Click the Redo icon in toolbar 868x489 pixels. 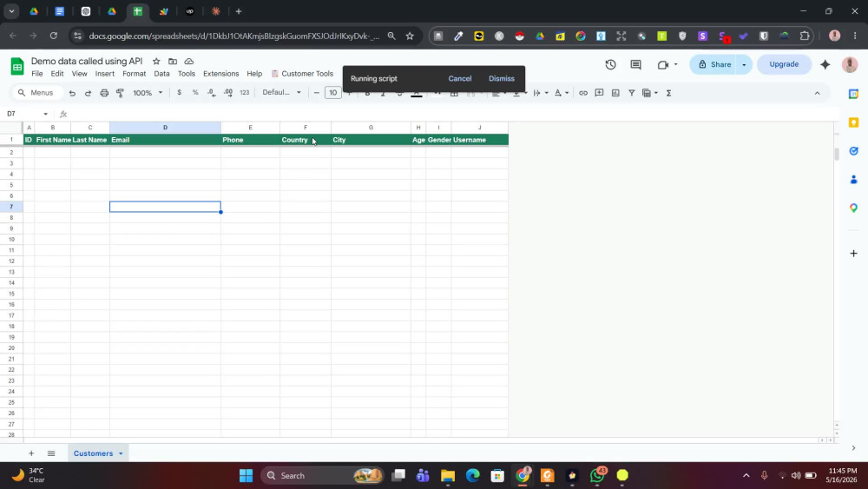coord(88,93)
